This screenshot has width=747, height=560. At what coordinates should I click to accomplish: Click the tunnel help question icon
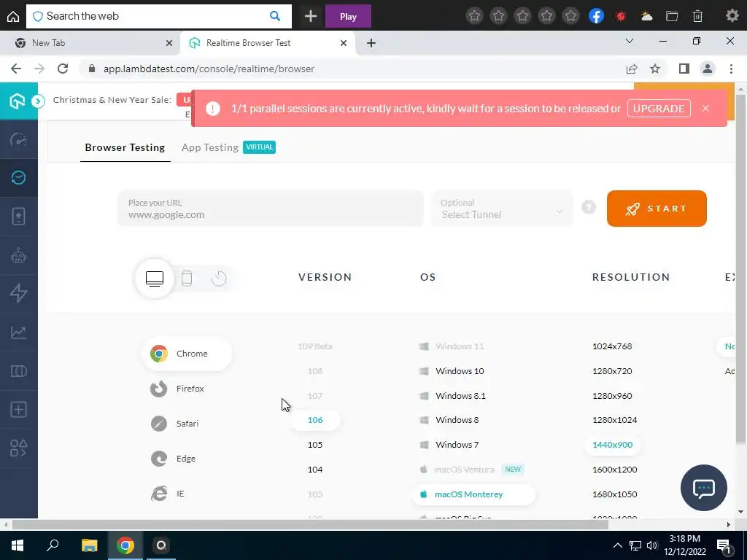[x=589, y=208]
